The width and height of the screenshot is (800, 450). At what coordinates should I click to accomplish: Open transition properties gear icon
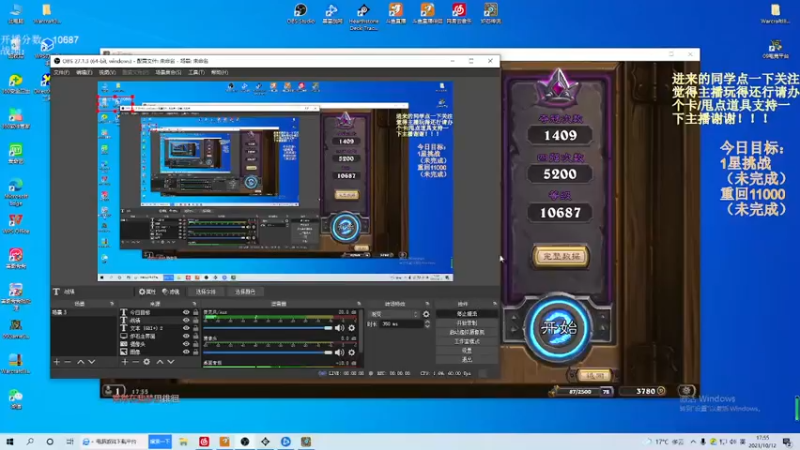coord(426,314)
